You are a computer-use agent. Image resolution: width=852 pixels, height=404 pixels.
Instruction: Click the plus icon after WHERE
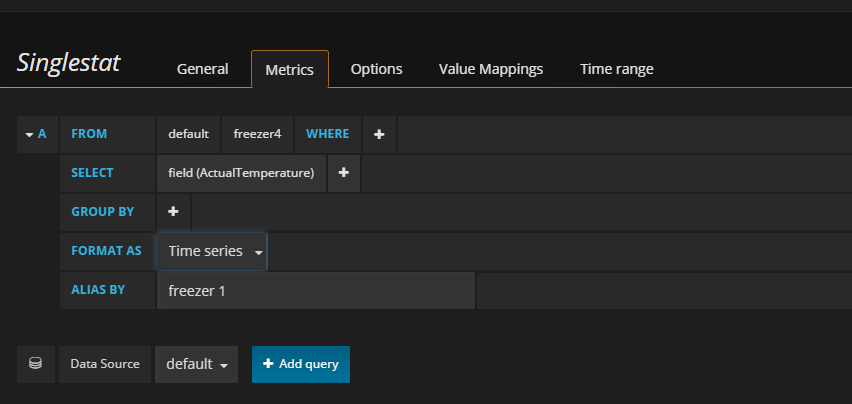pos(379,134)
